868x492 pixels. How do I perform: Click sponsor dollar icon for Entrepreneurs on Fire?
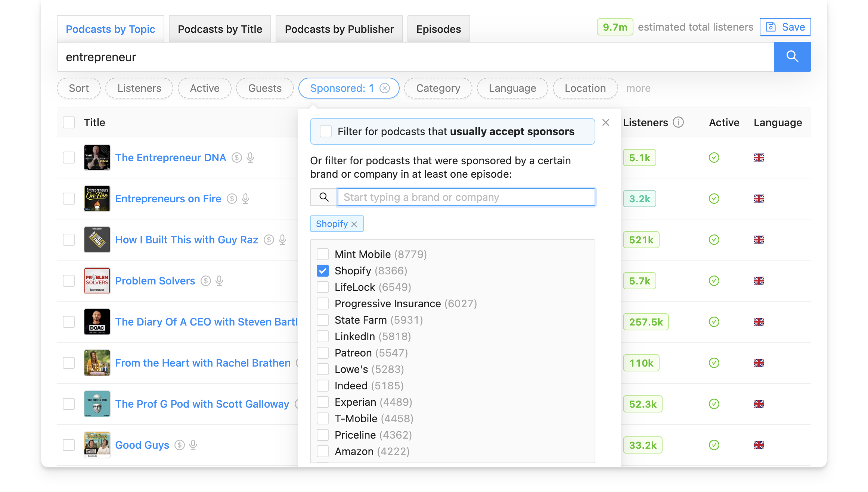[x=232, y=199]
